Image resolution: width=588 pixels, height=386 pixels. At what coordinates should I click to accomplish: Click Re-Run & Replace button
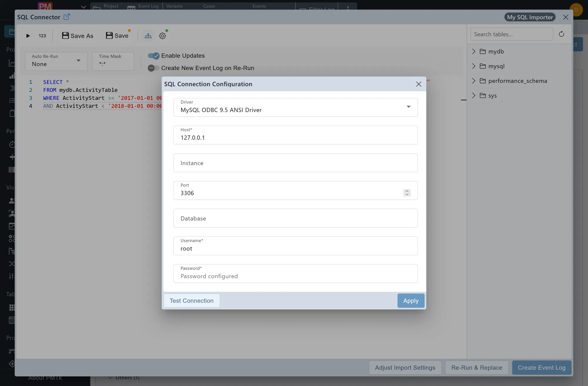point(477,367)
